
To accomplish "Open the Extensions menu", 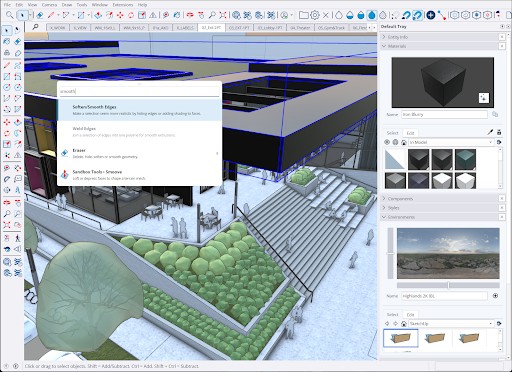I will tap(123, 5).
